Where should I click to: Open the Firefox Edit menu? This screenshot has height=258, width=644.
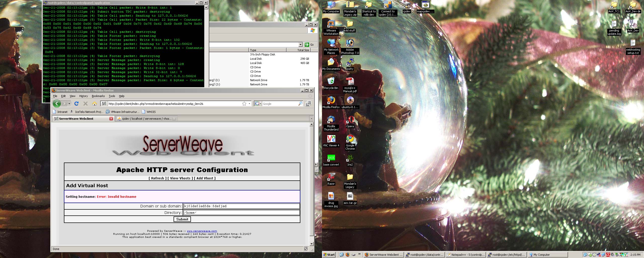(63, 96)
